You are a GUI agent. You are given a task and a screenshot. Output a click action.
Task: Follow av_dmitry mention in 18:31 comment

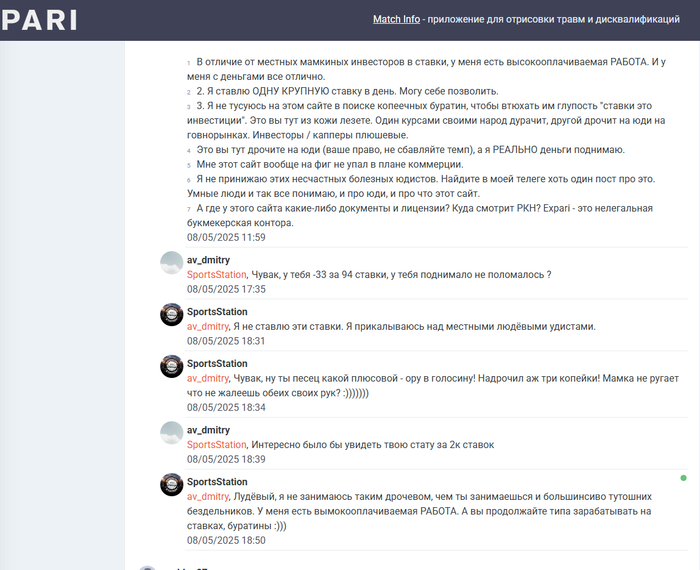coord(208,326)
